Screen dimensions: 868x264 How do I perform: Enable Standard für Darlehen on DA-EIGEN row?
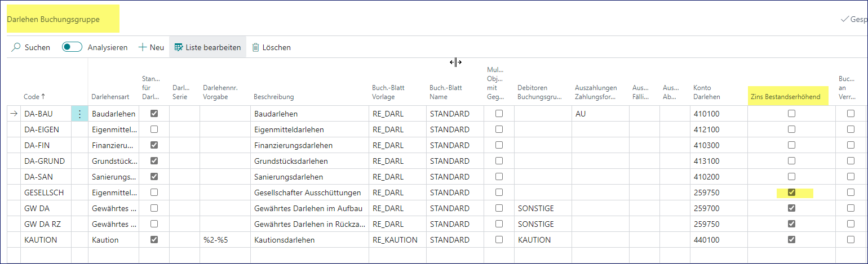pyautogui.click(x=154, y=129)
